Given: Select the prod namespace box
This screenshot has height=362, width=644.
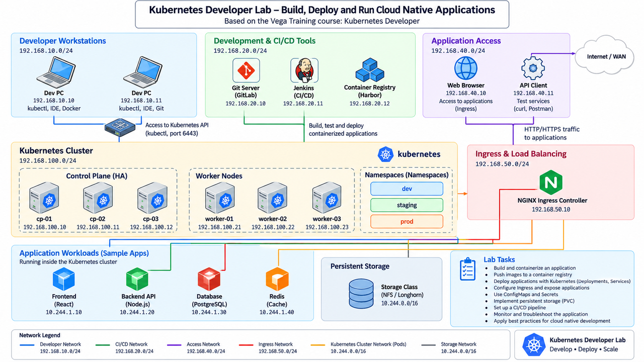Looking at the screenshot, I should [407, 221].
